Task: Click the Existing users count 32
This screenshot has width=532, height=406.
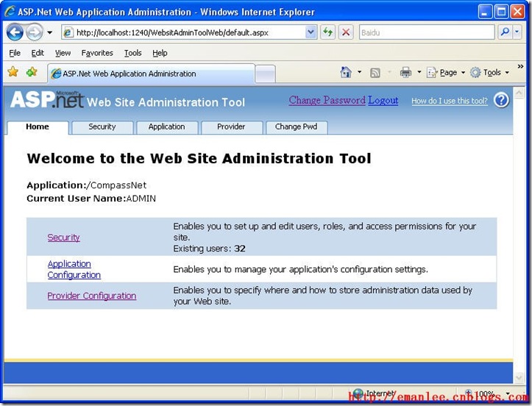Action: 240,249
